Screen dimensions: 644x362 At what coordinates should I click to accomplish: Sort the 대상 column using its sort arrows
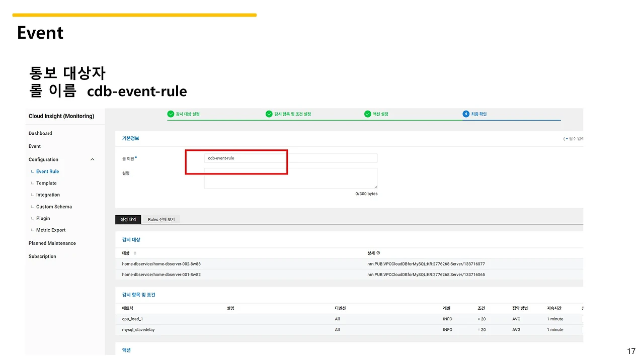pyautogui.click(x=135, y=253)
